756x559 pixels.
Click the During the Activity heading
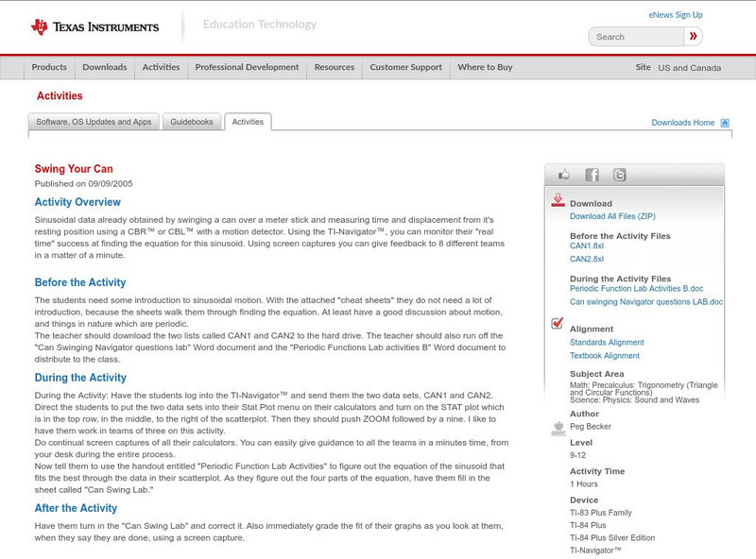point(80,378)
